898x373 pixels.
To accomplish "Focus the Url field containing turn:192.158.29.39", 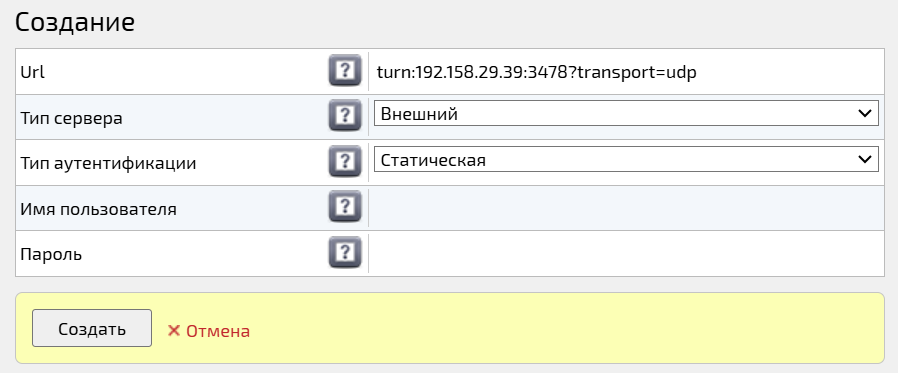I will (626, 72).
